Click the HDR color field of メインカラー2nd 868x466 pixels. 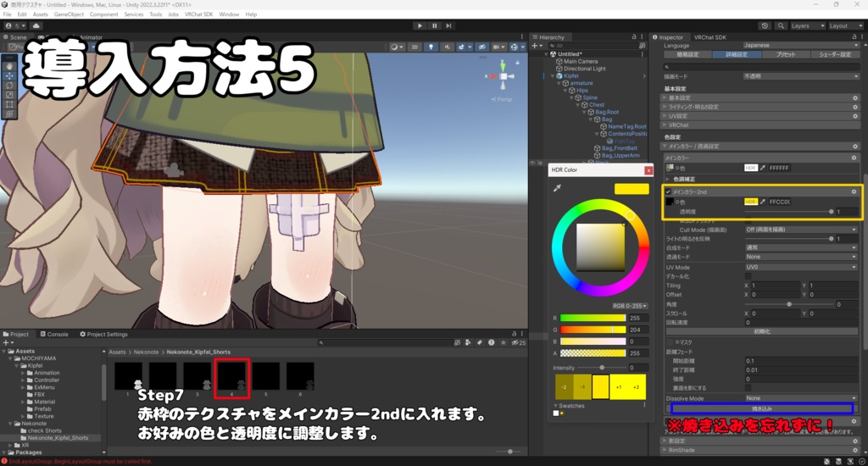tap(751, 202)
